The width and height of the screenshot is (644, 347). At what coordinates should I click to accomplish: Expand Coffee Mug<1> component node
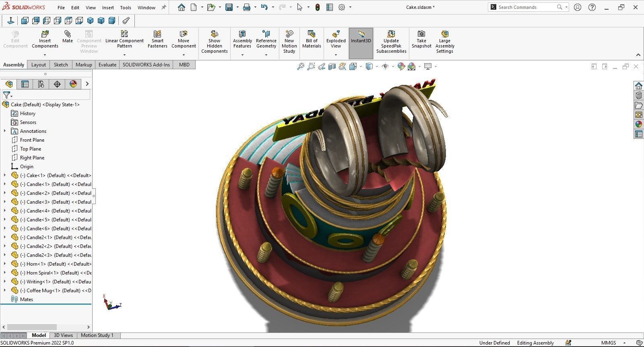coord(5,290)
